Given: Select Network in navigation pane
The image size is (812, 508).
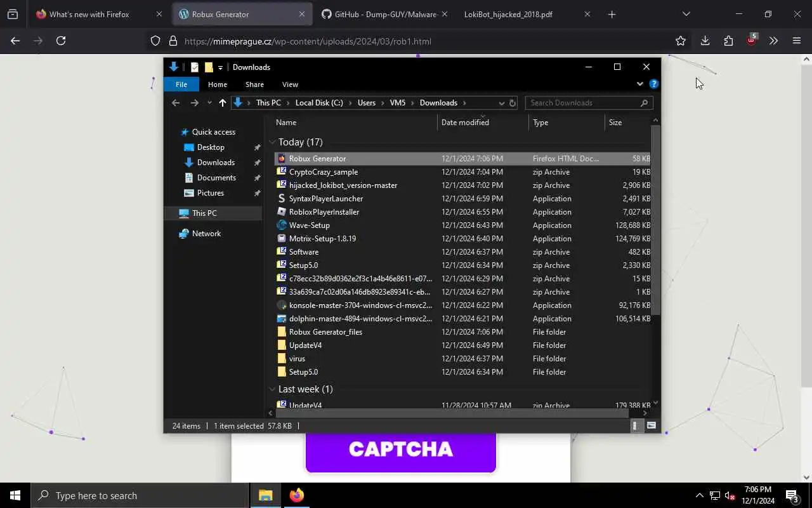Looking at the screenshot, I should [x=207, y=234].
